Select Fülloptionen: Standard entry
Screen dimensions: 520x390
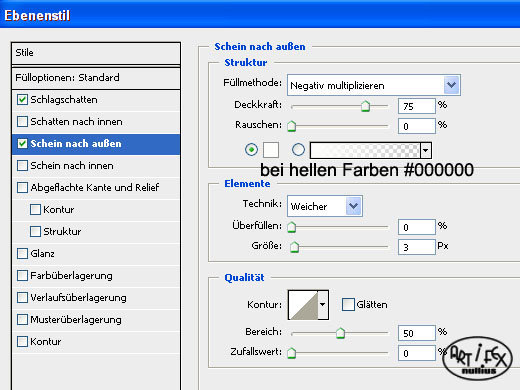point(96,78)
